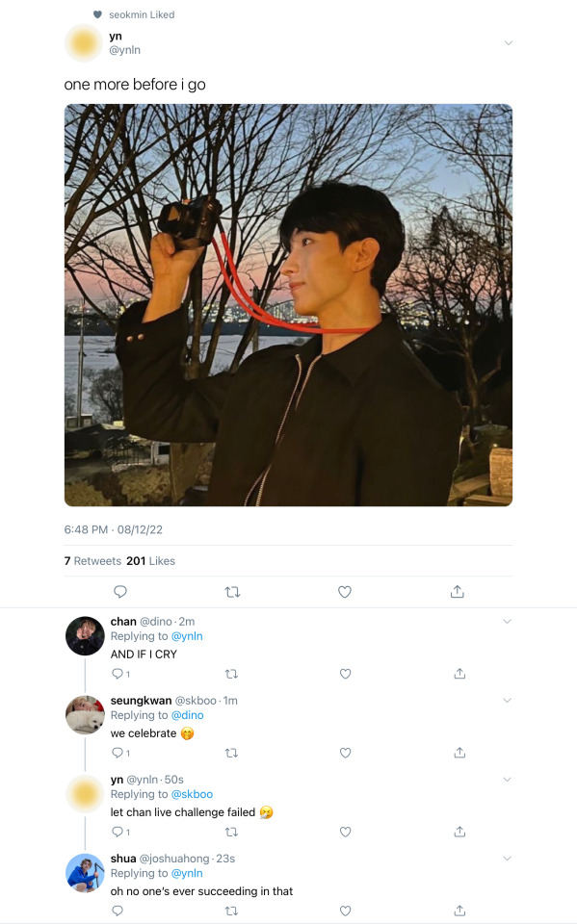The height and width of the screenshot is (924, 577).
Task: Like shua's reply about no one succeeding
Action: tap(345, 911)
